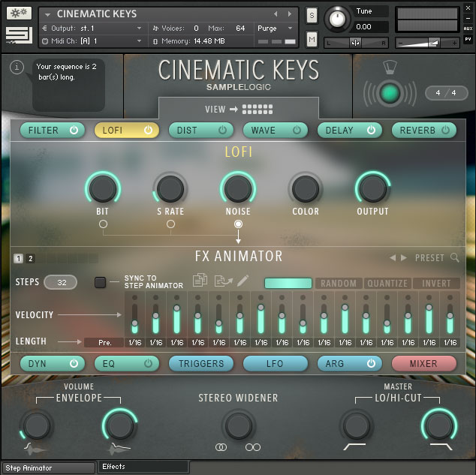Select the radio button under S RATE
Viewport: 476px width, 475px height.
170,224
